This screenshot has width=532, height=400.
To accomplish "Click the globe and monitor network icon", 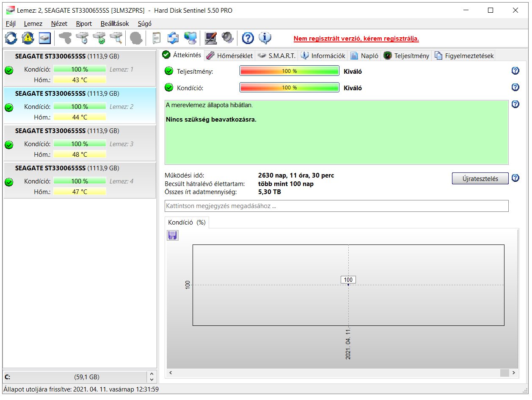I will point(190,38).
